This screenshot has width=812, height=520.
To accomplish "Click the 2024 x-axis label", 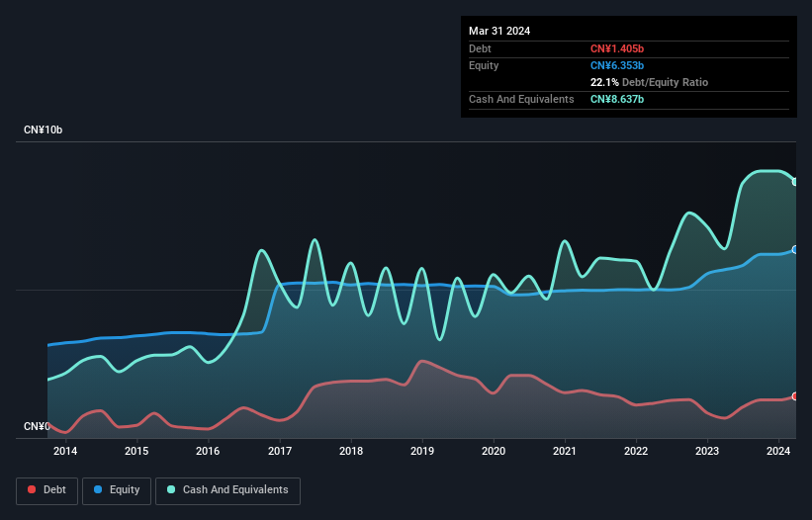I will tap(778, 451).
